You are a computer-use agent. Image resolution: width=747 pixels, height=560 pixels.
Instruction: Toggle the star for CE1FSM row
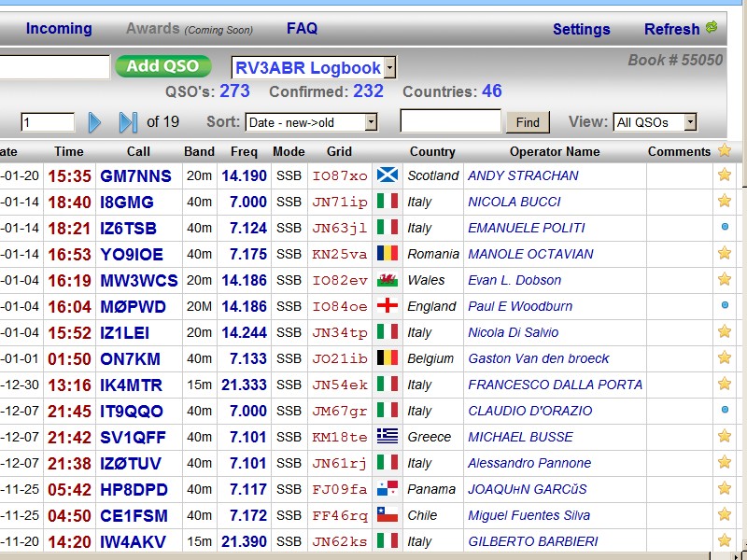(x=724, y=514)
